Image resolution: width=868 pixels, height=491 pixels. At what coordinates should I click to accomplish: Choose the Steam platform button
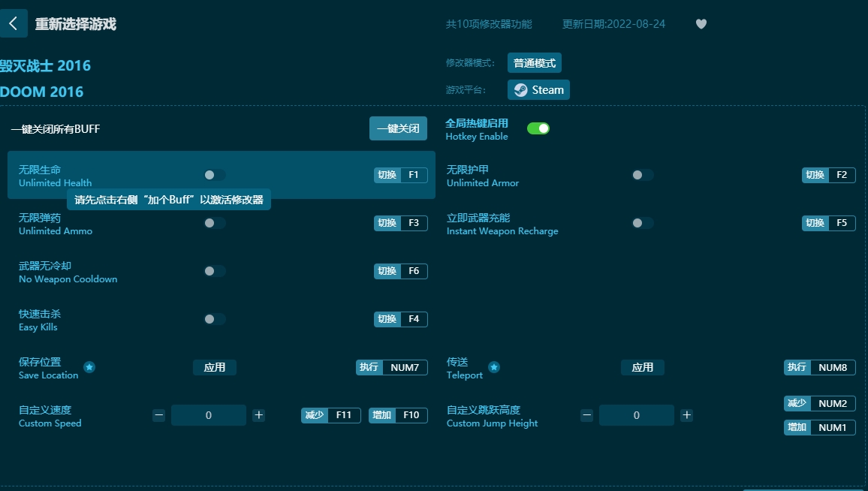click(538, 89)
